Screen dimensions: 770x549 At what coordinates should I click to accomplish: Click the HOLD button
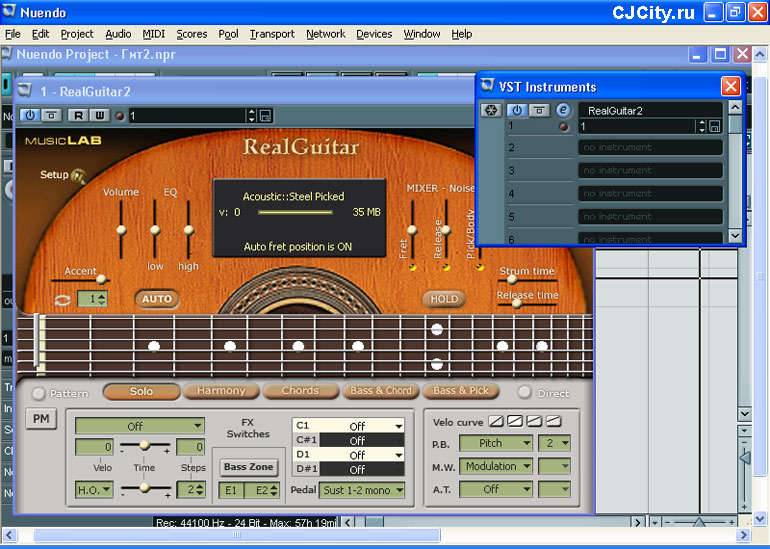444,299
